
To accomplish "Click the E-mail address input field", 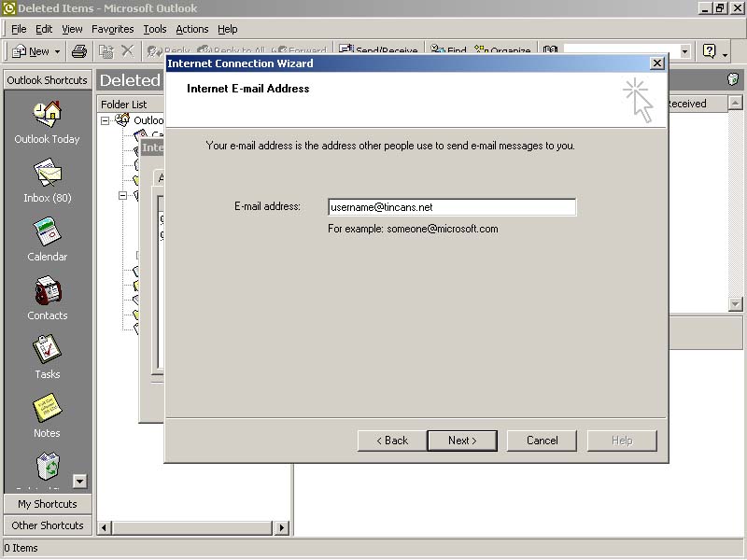I will click(452, 207).
